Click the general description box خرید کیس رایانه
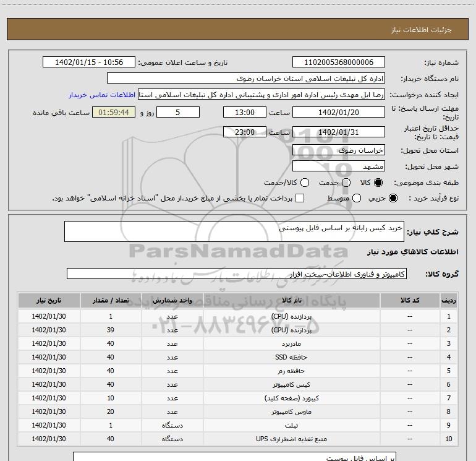This screenshot has height=461, width=476. (234, 231)
